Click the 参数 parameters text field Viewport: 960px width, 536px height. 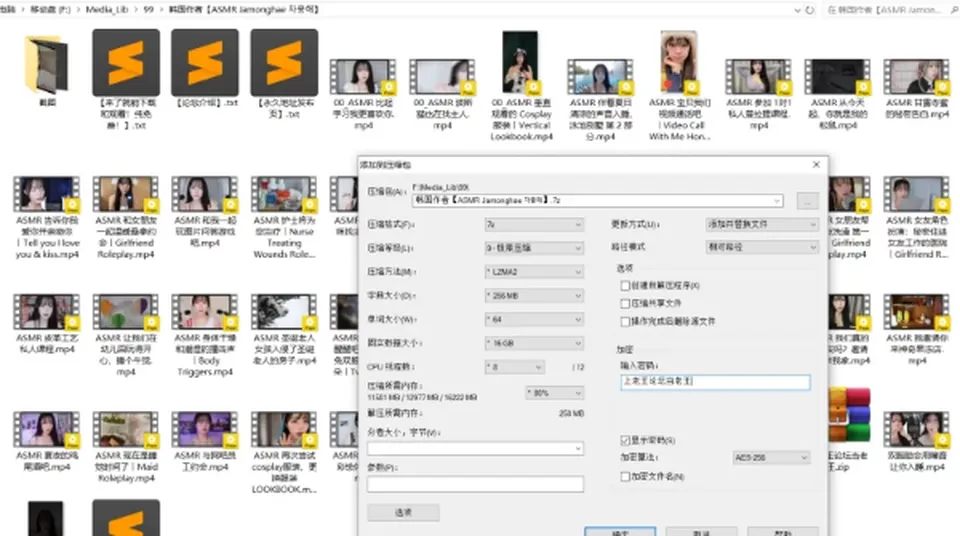click(x=475, y=484)
